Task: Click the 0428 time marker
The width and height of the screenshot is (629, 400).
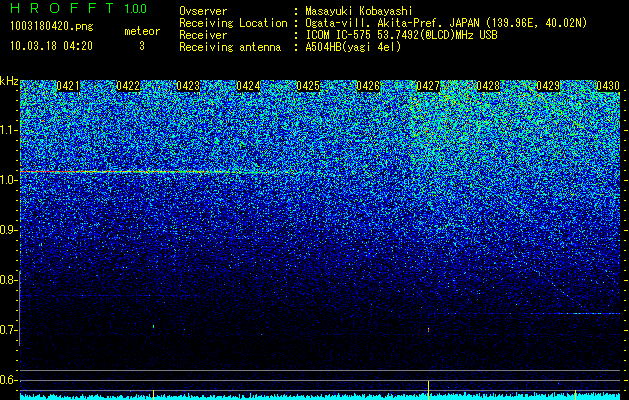Action: (488, 86)
